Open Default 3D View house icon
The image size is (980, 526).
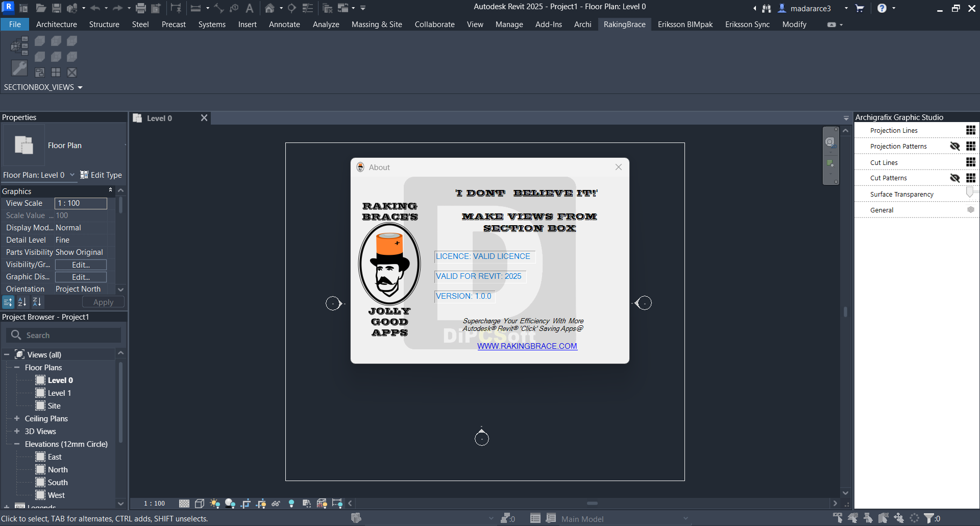(x=269, y=8)
